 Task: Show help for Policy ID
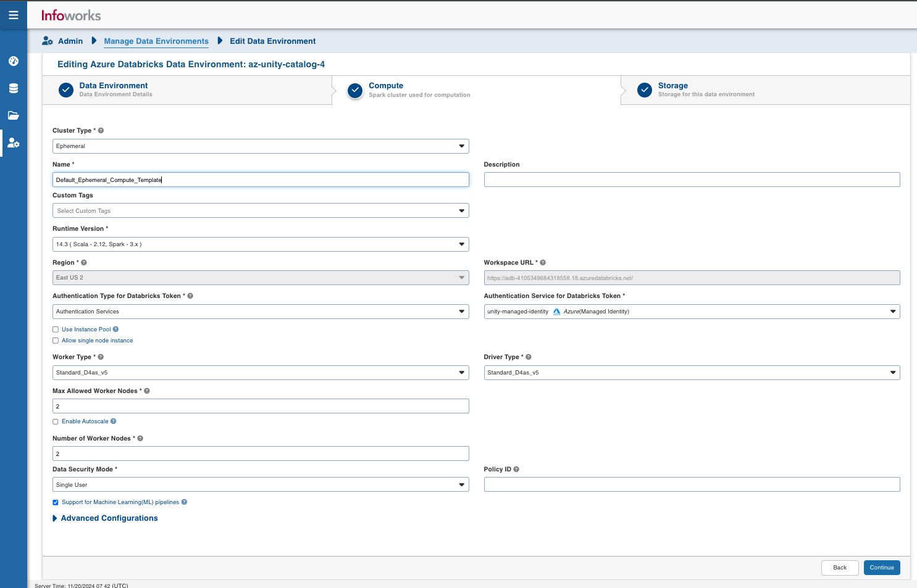(x=516, y=469)
